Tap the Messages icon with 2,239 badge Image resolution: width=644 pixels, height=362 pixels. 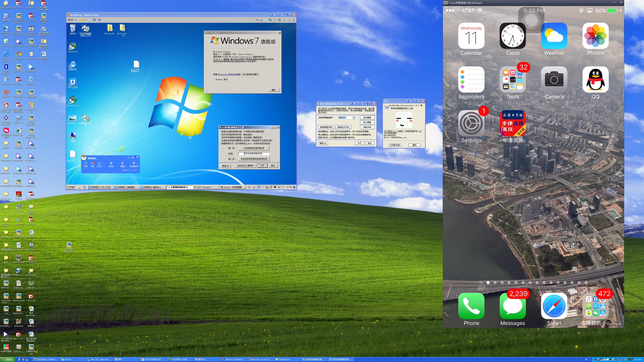(513, 306)
